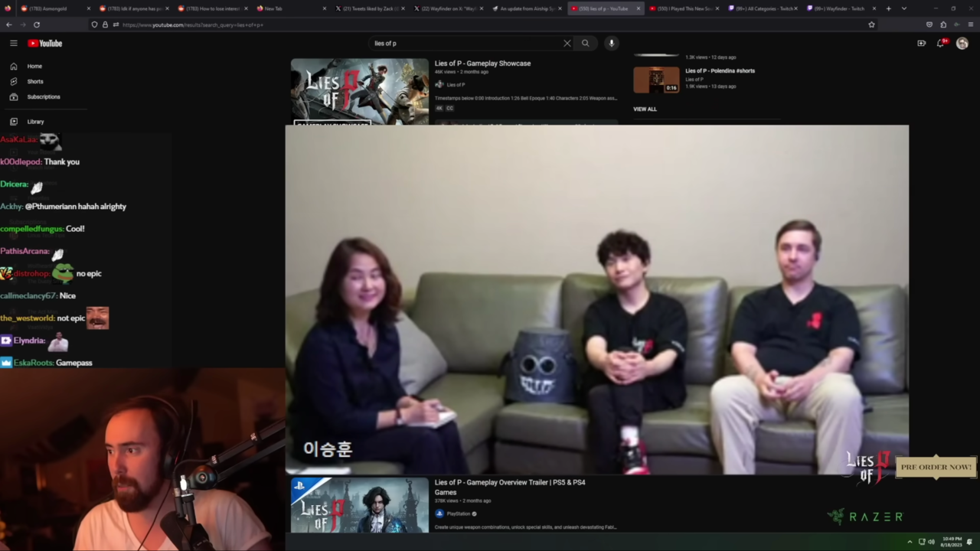Image resolution: width=980 pixels, height=551 pixels.
Task: Bookmark this page with the star icon
Action: [871, 24]
